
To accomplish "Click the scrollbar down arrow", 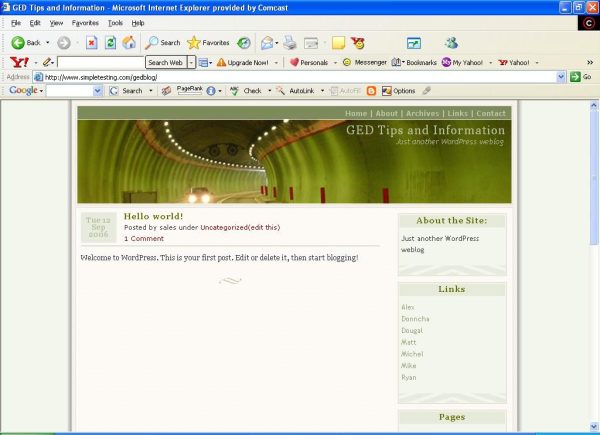I will pyautogui.click(x=593, y=427).
